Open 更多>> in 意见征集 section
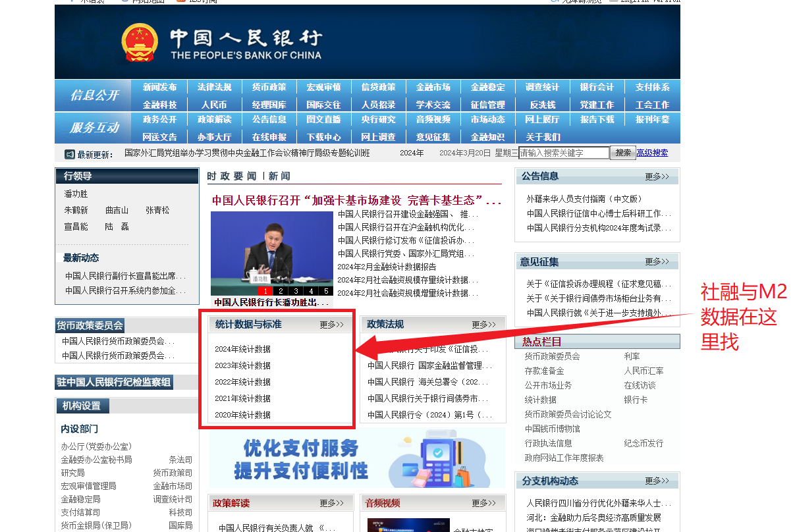The width and height of the screenshot is (793, 532). pos(657,262)
